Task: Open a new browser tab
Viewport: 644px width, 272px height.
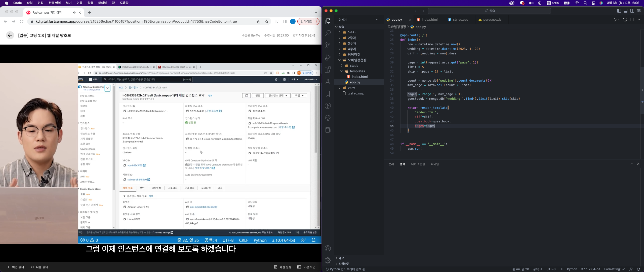Action: coord(89,12)
